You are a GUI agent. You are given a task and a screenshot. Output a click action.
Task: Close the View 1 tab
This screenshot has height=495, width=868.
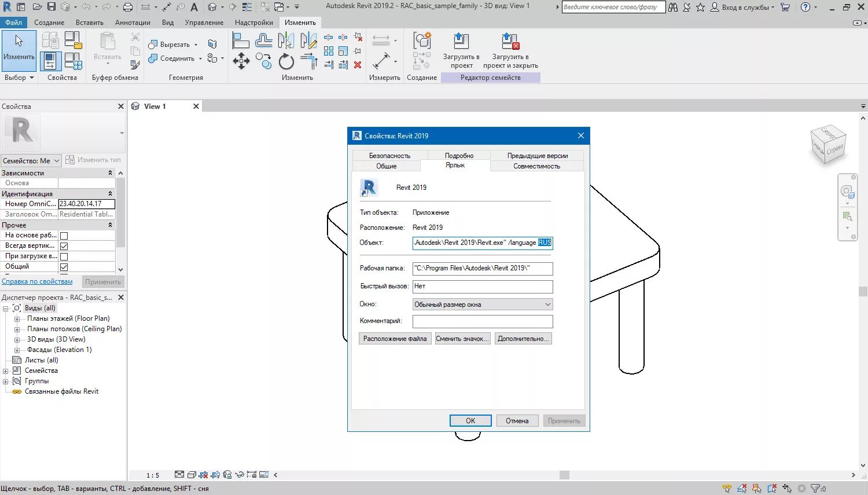pyautogui.click(x=196, y=107)
